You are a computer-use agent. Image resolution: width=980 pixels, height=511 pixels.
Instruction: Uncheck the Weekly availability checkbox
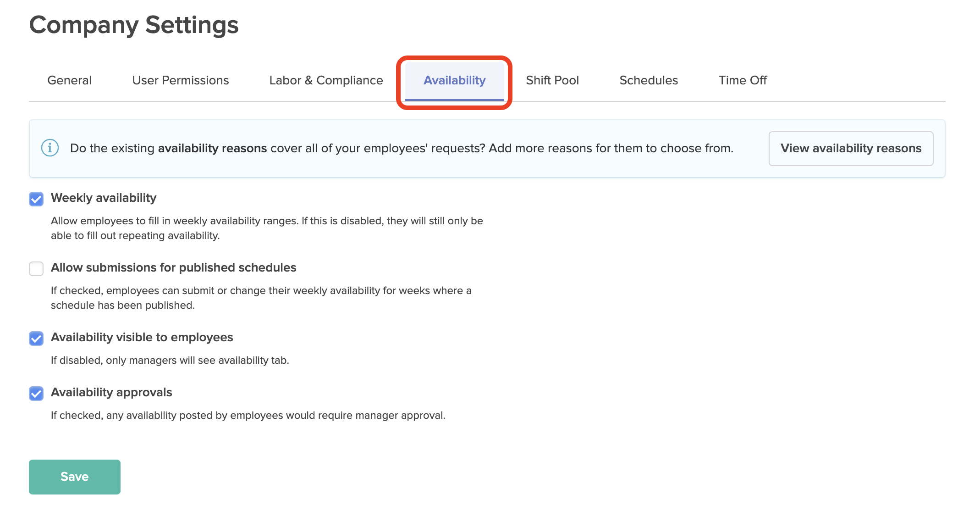tap(36, 199)
